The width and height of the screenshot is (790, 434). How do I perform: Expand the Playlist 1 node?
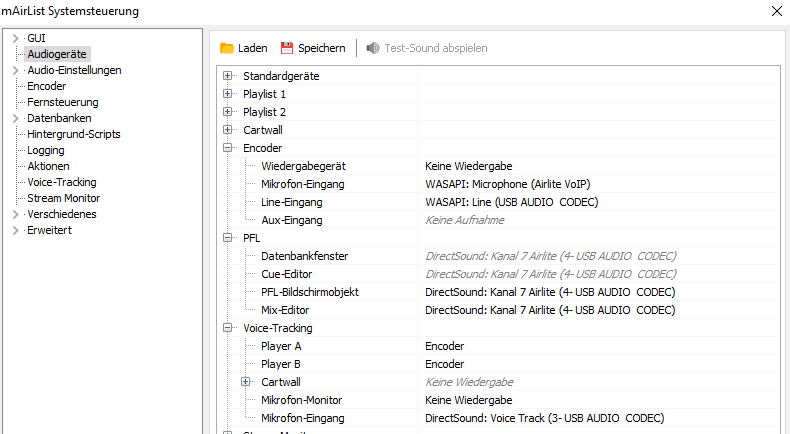(x=228, y=94)
